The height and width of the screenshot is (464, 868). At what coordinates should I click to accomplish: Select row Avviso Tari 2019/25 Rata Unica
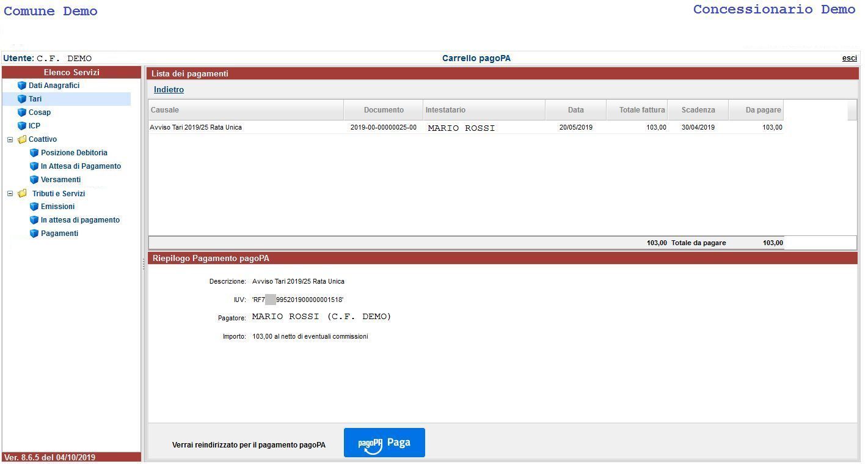coord(466,127)
